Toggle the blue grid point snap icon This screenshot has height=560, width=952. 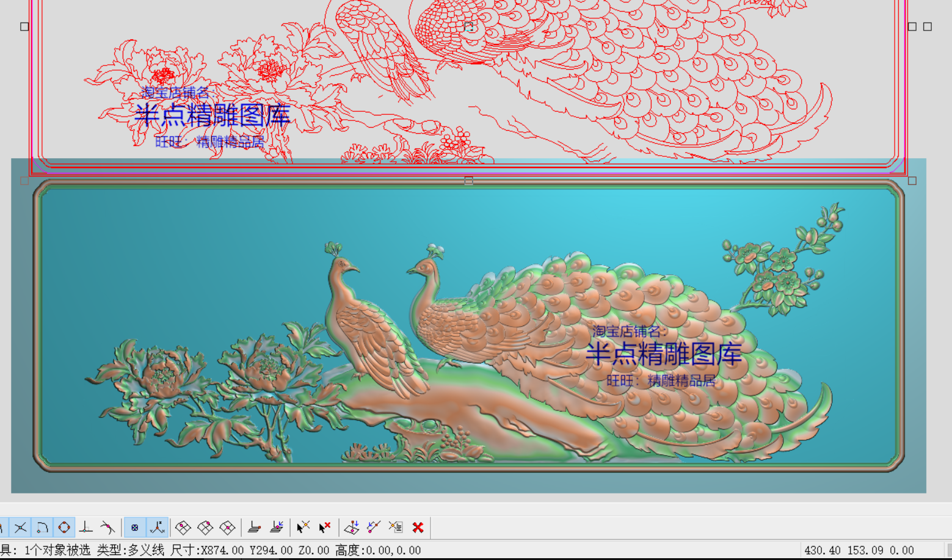coord(135,527)
